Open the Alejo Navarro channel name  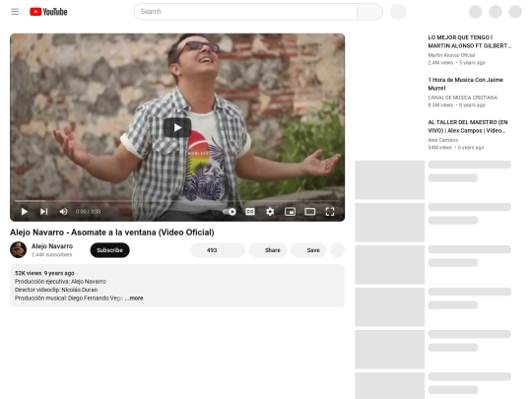52,246
